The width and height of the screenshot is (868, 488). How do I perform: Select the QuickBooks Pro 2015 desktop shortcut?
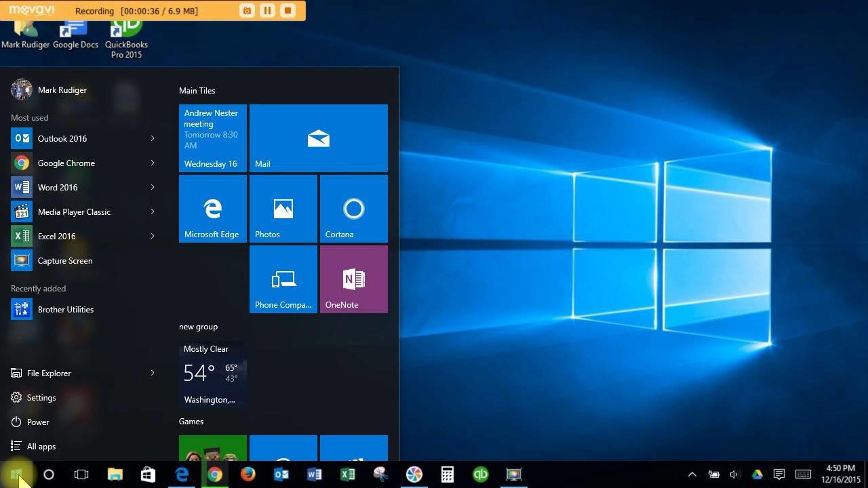[x=126, y=39]
